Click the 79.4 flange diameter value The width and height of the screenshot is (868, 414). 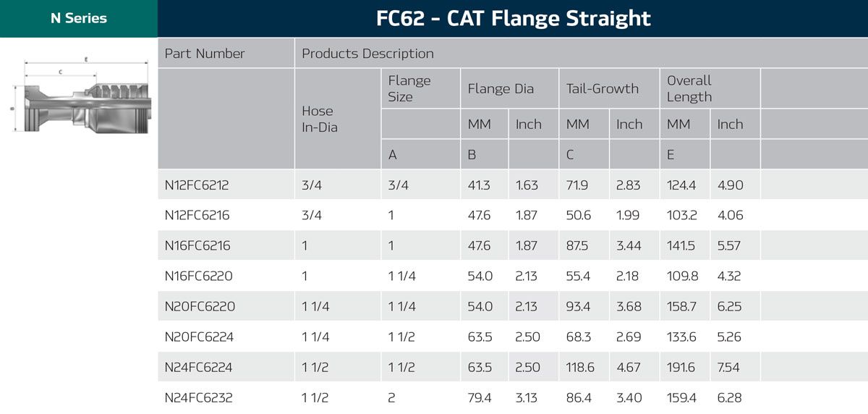pyautogui.click(x=480, y=398)
